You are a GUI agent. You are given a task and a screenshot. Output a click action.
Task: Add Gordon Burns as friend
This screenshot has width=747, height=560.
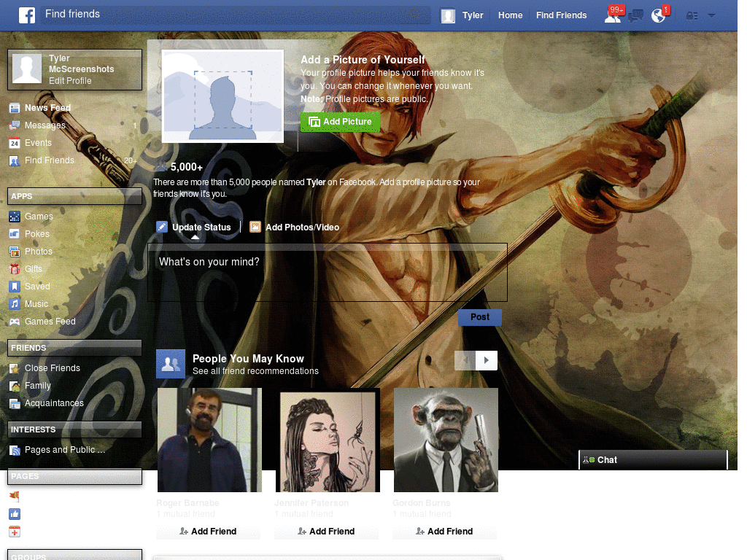tap(444, 532)
